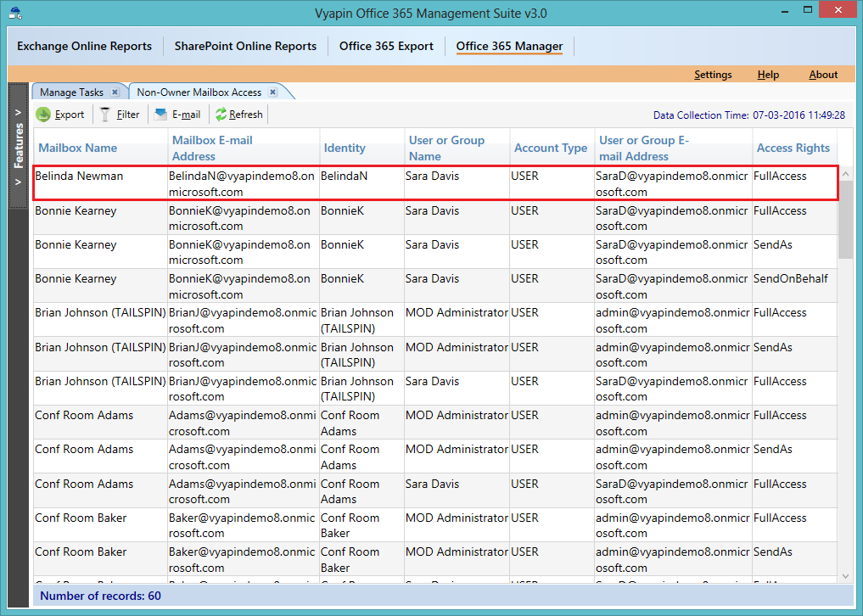Click the Filter button label
Viewport: 863px width, 616px height.
coord(127,115)
